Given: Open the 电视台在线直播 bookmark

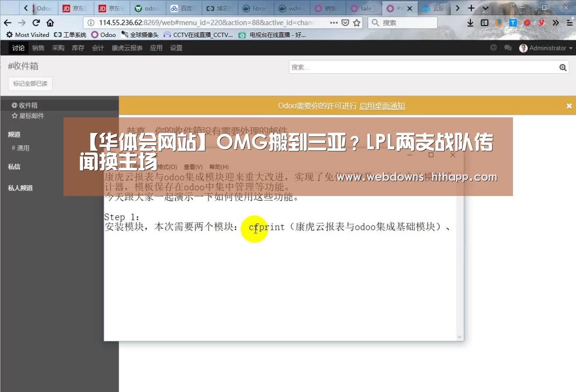Looking at the screenshot, I should pos(272,35).
